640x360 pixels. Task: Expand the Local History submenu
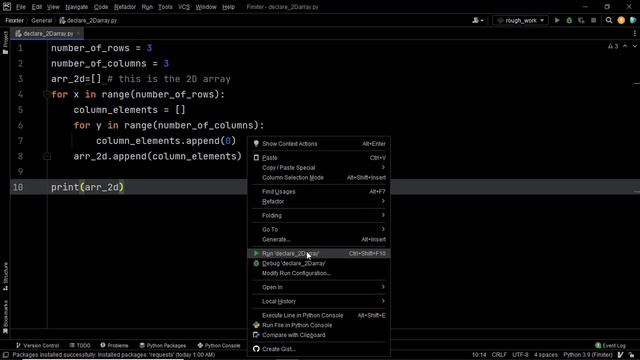point(319,301)
